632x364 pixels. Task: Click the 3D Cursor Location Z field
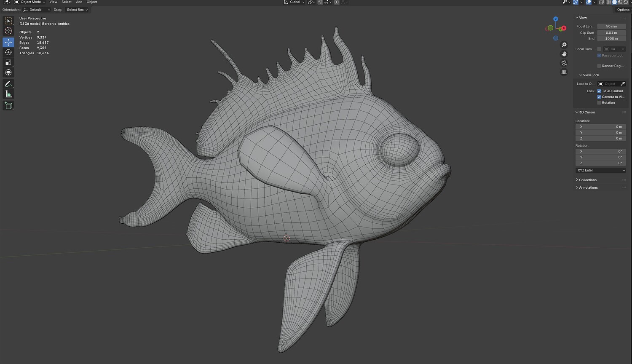coord(600,139)
